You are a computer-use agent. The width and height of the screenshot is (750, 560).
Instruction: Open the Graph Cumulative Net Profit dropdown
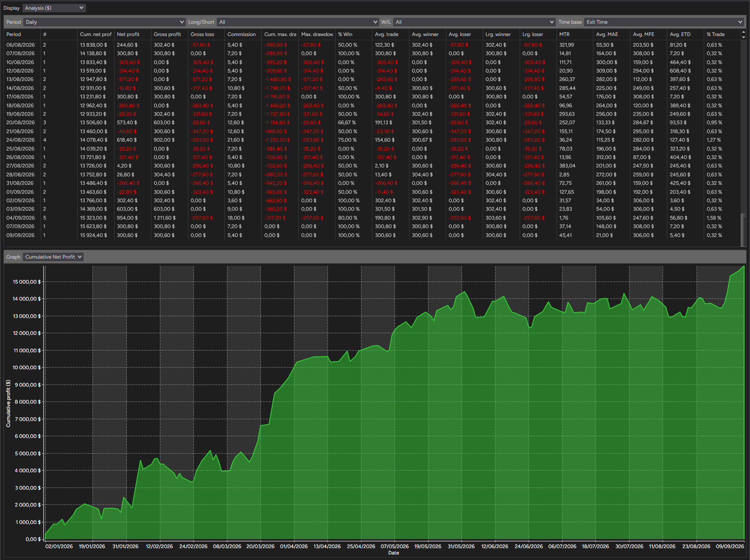[53, 257]
